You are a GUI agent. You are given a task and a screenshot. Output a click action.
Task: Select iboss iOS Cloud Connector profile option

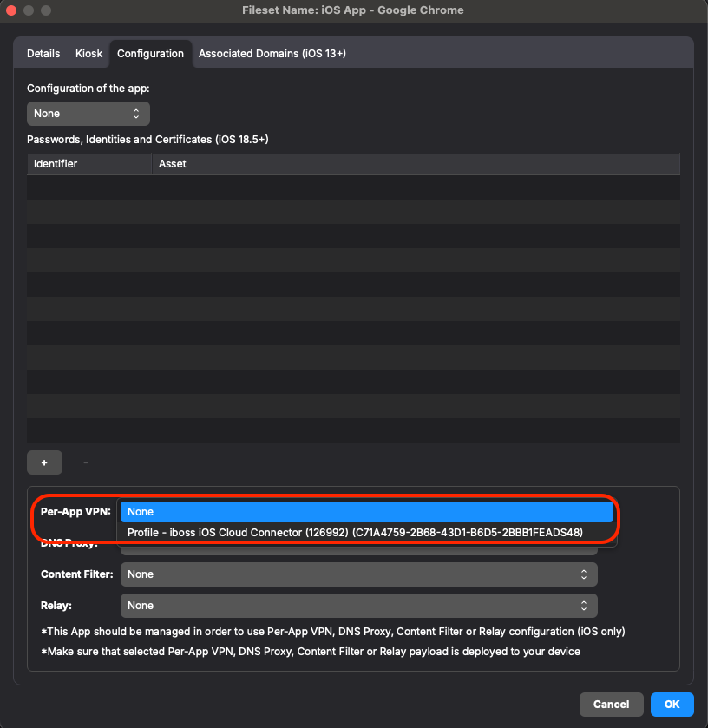coord(367,533)
